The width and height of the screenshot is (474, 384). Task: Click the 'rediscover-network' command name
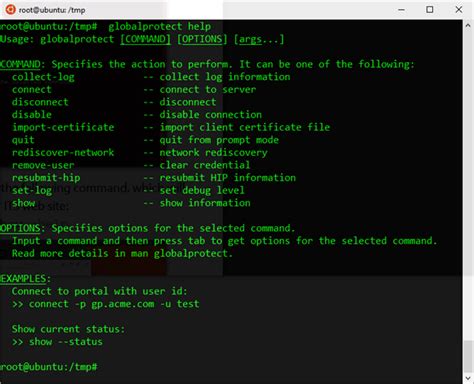63,153
